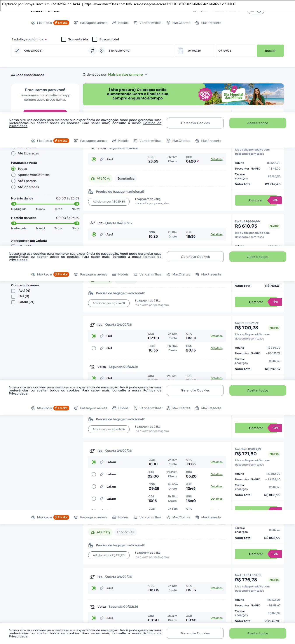Check the "Somente ida" checkbox
This screenshot has height=644, width=295.
pos(64,40)
